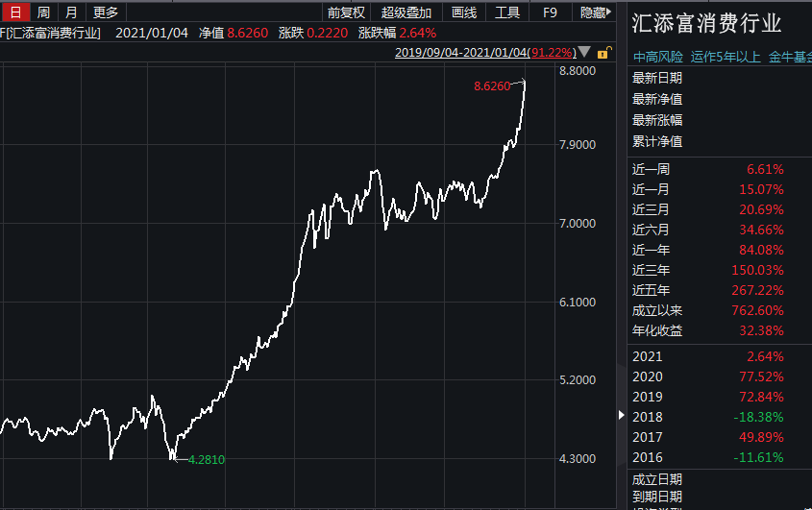Click the 中高风险 tag

[x=657, y=57]
